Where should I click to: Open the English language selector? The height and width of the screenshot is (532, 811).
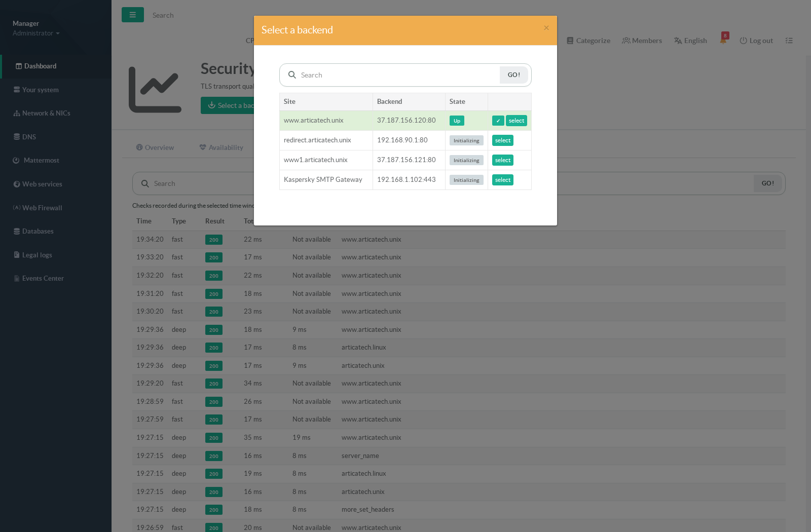[x=690, y=41]
